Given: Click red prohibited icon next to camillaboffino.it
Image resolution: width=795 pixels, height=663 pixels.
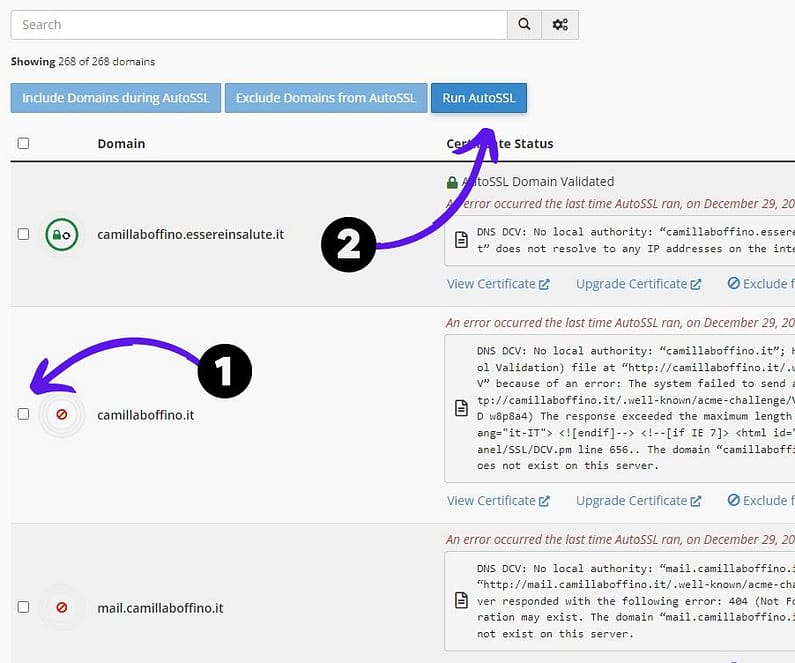Looking at the screenshot, I should coord(62,415).
